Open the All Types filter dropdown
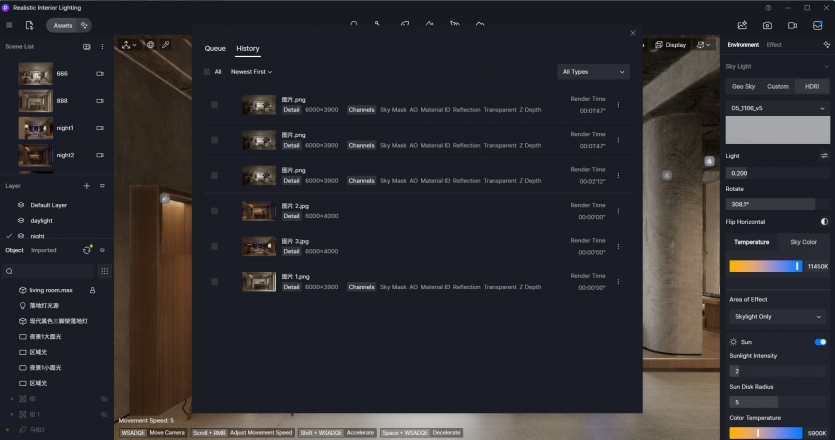This screenshot has width=835, height=440. (x=593, y=72)
